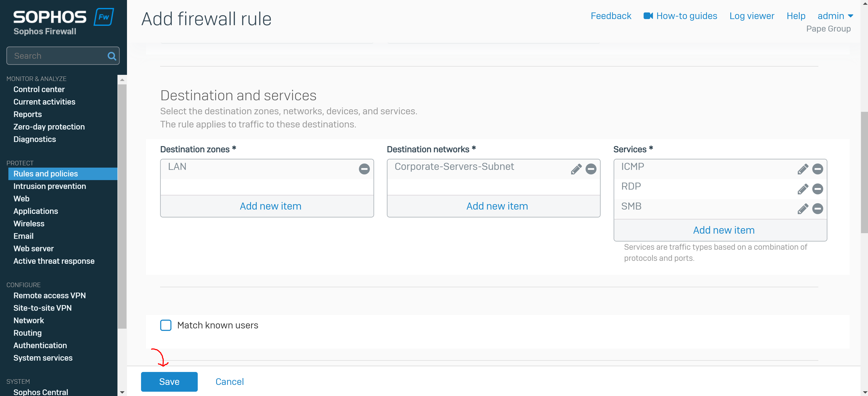Open Remote access VPN
868x396 pixels.
pyautogui.click(x=49, y=295)
